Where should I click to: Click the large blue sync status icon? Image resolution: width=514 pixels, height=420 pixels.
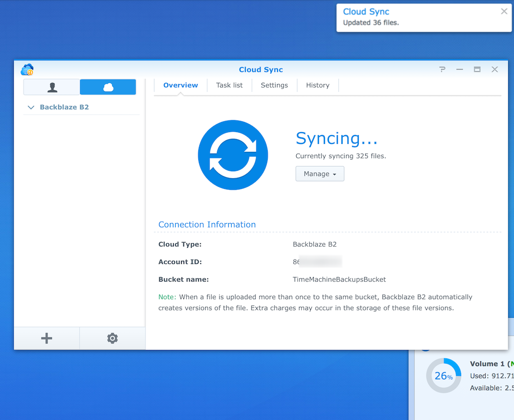pos(233,155)
